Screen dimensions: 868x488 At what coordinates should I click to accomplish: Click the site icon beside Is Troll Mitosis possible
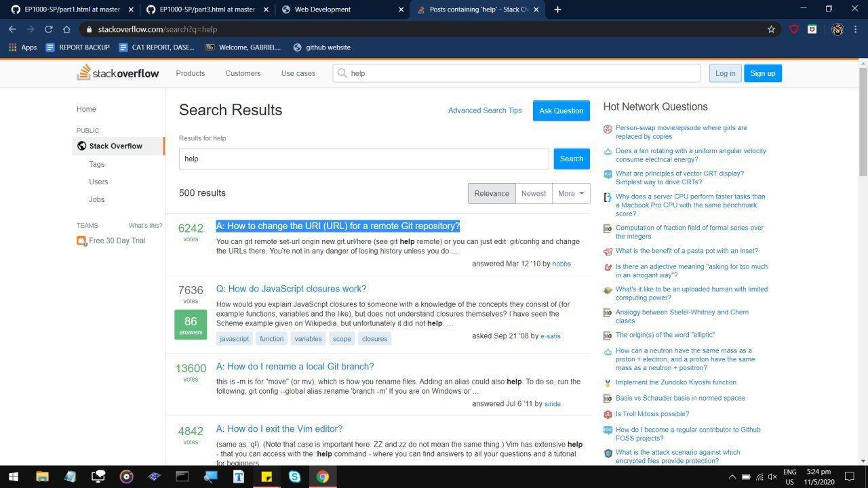pyautogui.click(x=608, y=414)
